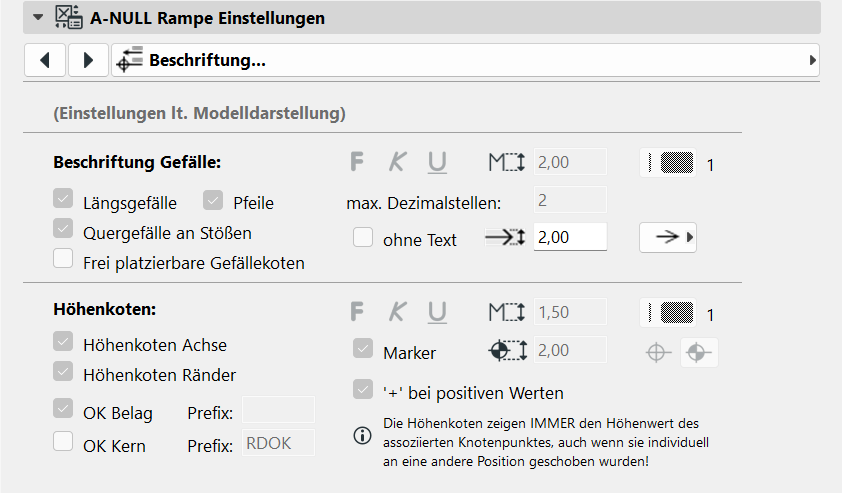This screenshot has height=493, width=842.
Task: Click the arrow size field showing 2,00
Action: click(571, 238)
